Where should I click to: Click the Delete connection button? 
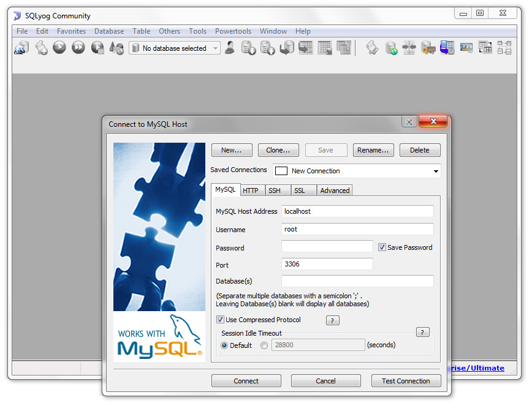pyautogui.click(x=420, y=150)
